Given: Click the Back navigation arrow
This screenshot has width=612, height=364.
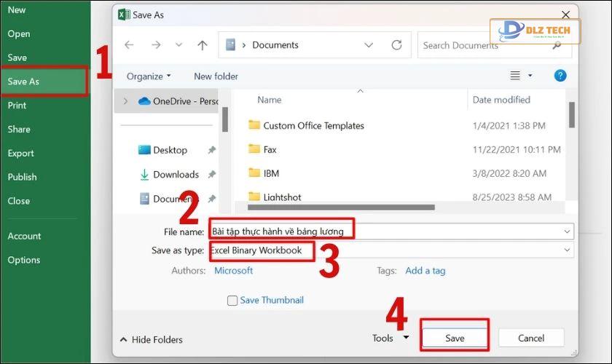Looking at the screenshot, I should (x=129, y=45).
